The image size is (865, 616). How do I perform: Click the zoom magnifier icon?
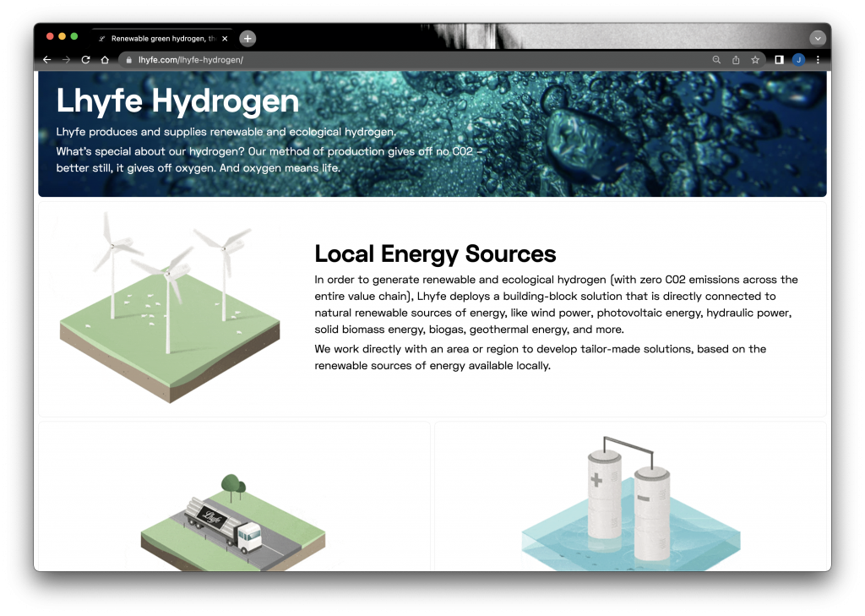pos(716,59)
